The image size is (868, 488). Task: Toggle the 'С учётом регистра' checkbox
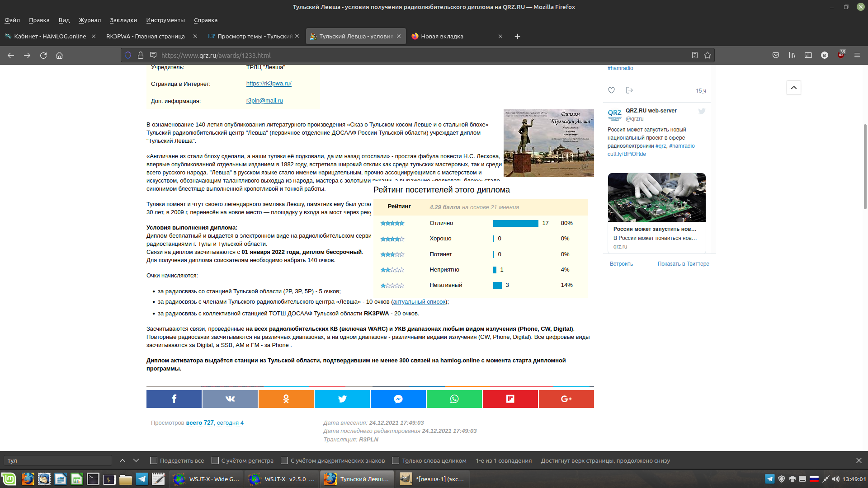pos(215,460)
